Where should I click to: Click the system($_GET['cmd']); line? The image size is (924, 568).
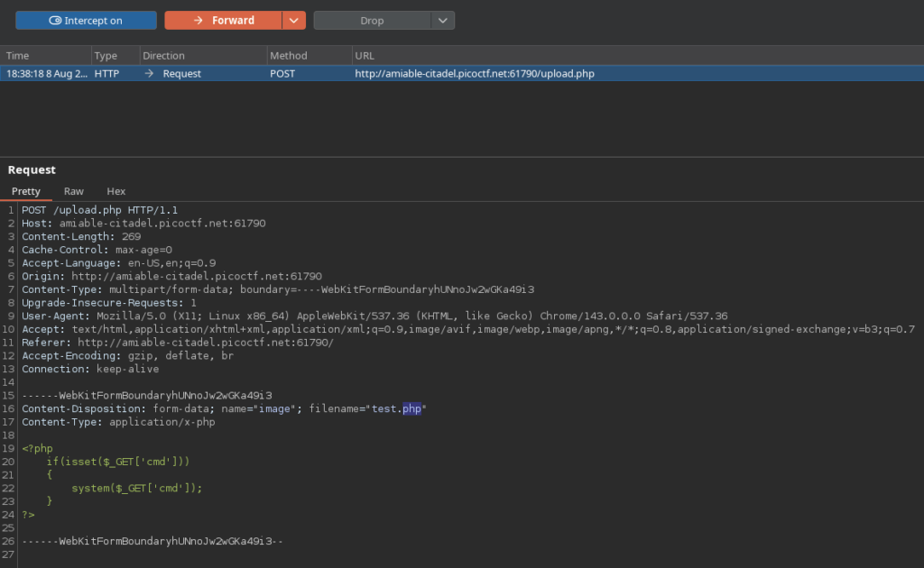click(x=137, y=488)
